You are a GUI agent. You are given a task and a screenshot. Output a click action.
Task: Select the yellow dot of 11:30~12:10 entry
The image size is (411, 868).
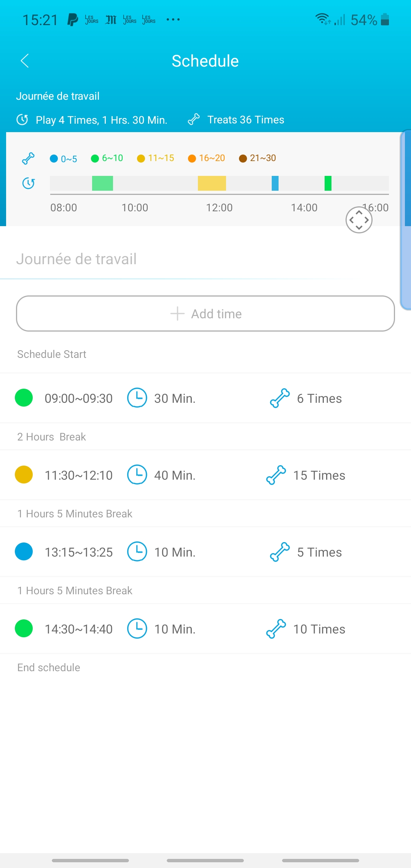24,475
